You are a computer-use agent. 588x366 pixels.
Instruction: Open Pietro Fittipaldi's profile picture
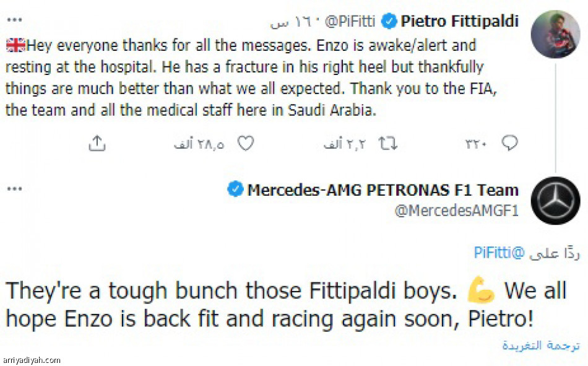click(556, 34)
